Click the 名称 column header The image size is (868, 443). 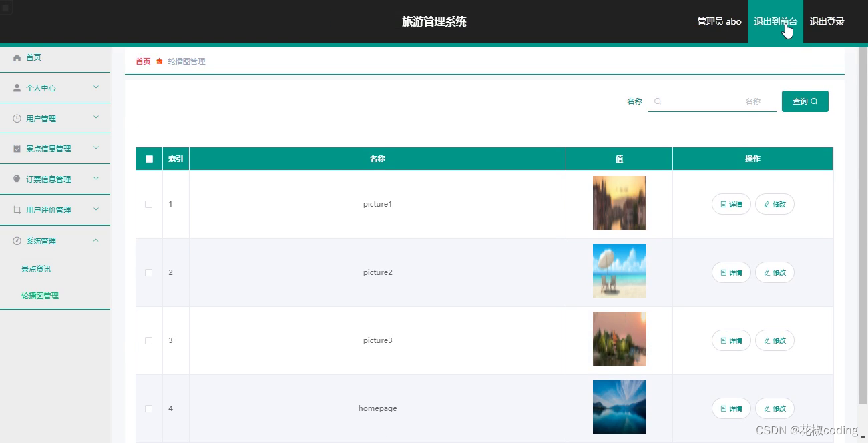[x=377, y=159]
